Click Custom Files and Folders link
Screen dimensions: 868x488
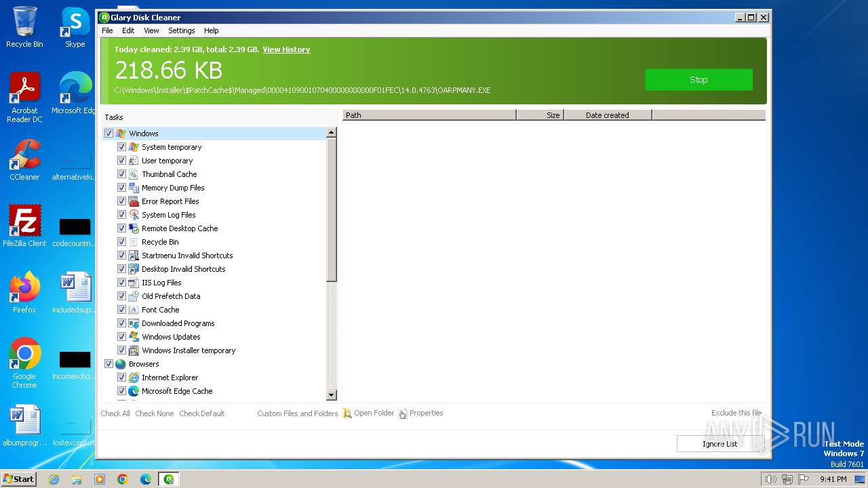click(297, 413)
